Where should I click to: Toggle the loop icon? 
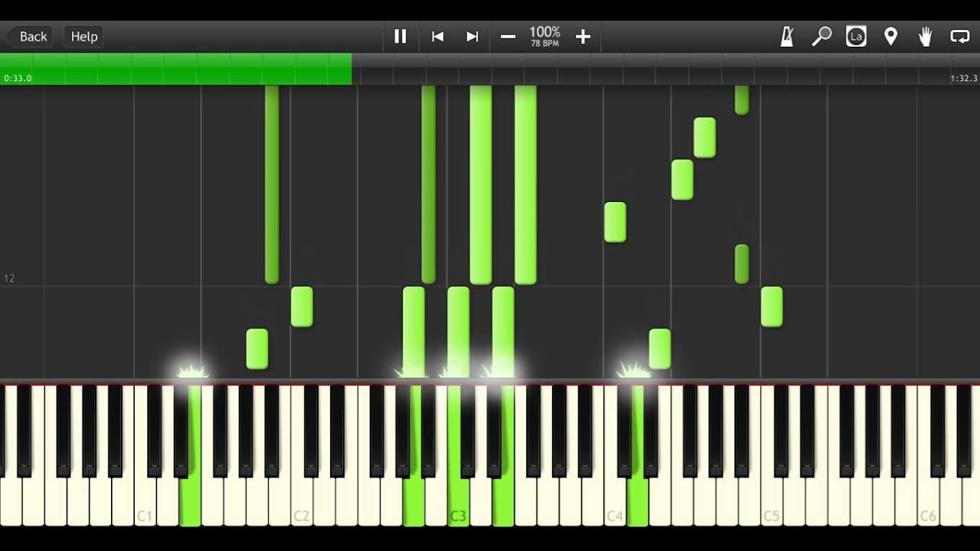[x=959, y=36]
